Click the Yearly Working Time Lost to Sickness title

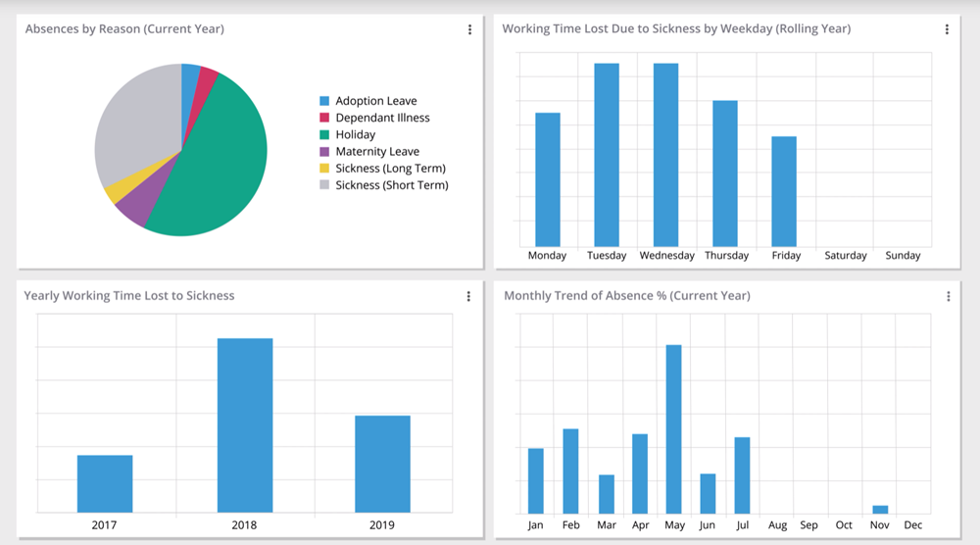click(x=128, y=296)
